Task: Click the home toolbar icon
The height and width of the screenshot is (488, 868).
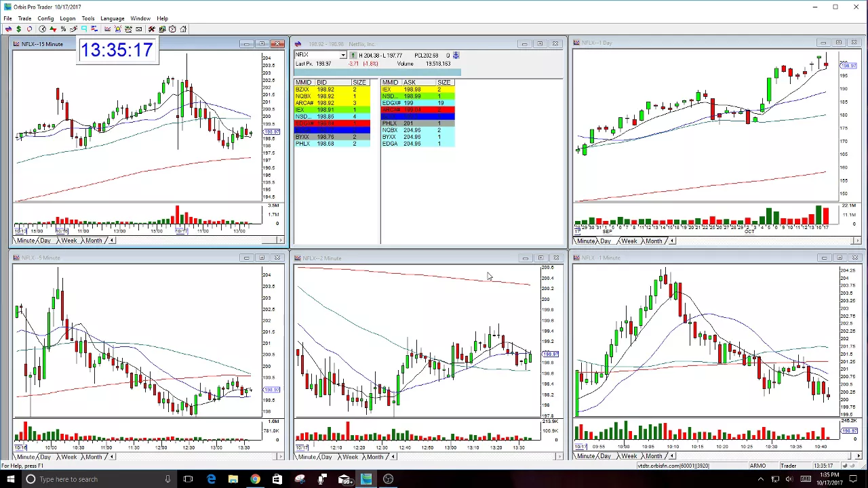Action: (x=183, y=29)
